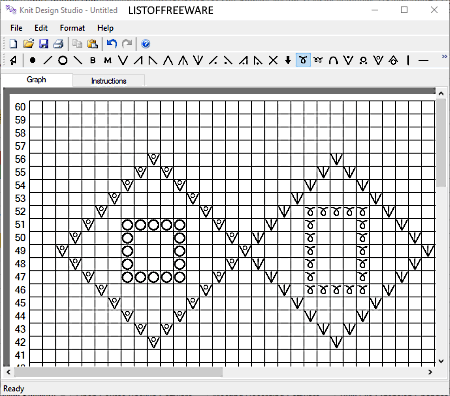This screenshot has width=450, height=396.
Task: Click the Save floppy disk icon
Action: click(44, 44)
